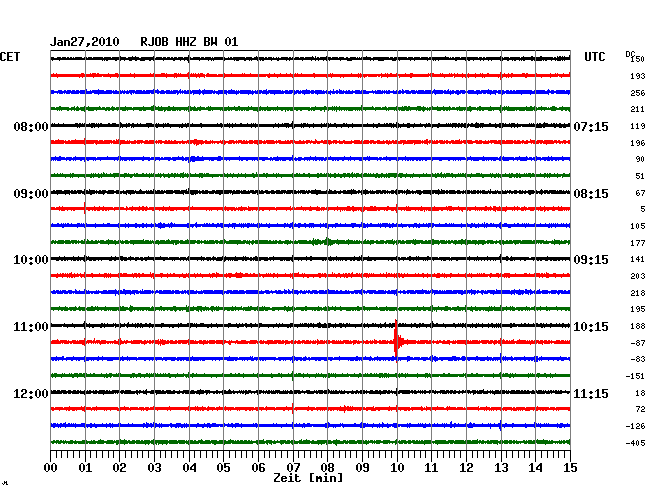Select the 09:00 CET time label
This screenshot has height=494, width=650.
pos(31,194)
